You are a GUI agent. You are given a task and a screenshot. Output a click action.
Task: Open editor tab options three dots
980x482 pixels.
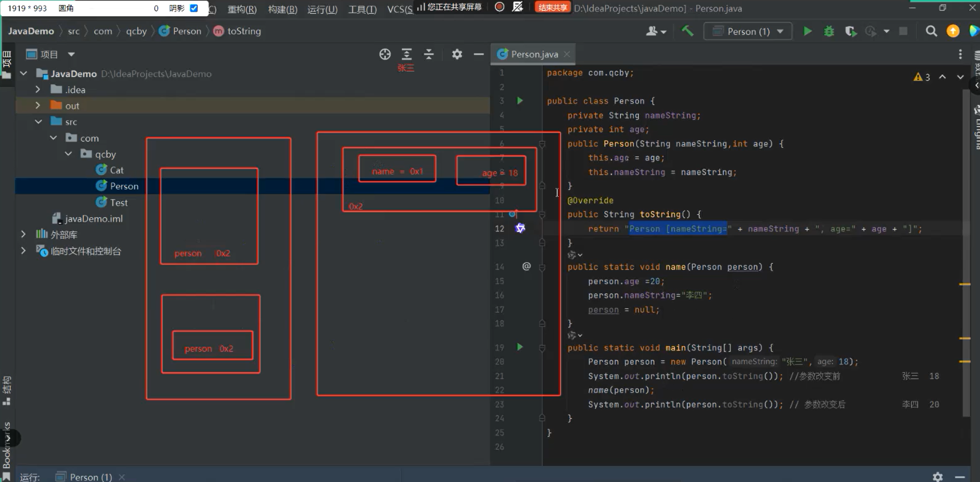click(x=960, y=54)
